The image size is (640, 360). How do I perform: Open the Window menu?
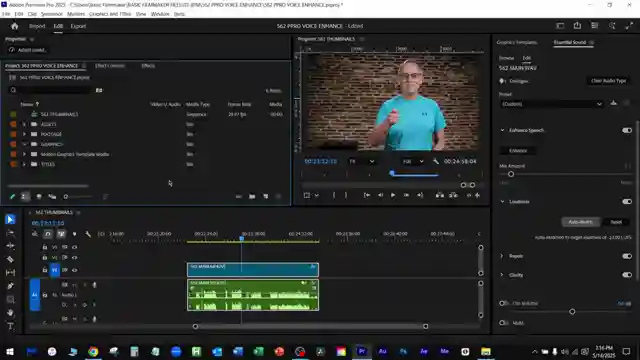pos(160,14)
